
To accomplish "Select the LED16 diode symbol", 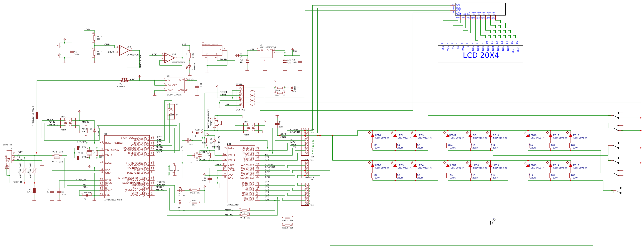I will 571,135.
